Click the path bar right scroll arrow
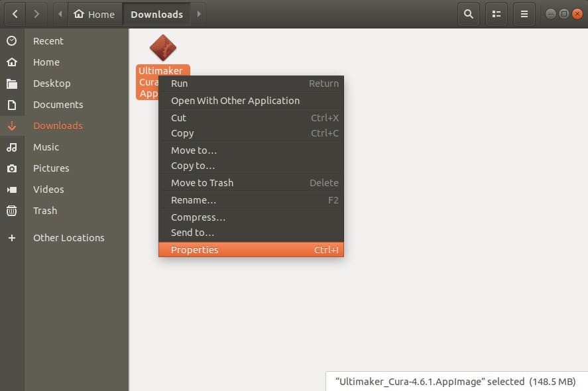Image resolution: width=588 pixels, height=391 pixels. (199, 14)
